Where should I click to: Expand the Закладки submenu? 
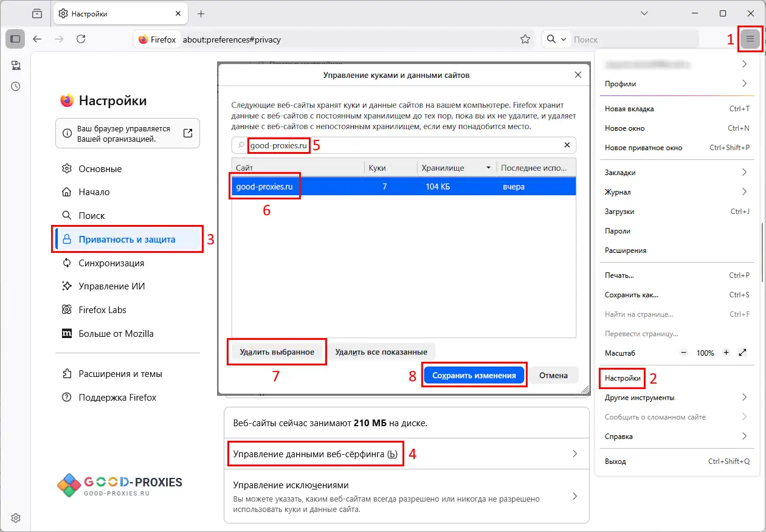pos(677,173)
